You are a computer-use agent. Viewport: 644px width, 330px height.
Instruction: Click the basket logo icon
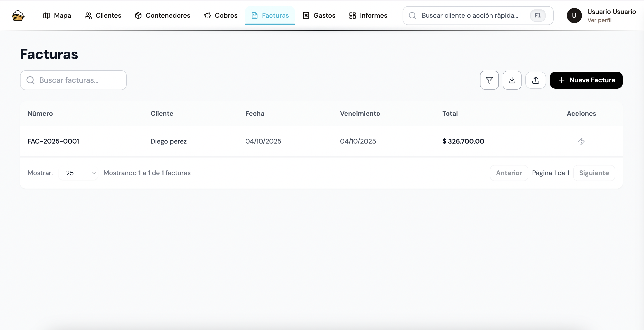point(18,16)
